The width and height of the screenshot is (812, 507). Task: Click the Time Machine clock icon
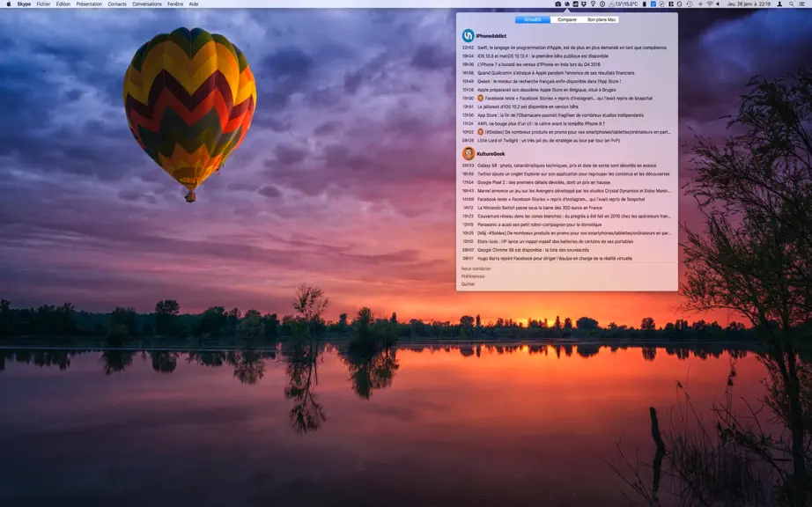[x=690, y=4]
